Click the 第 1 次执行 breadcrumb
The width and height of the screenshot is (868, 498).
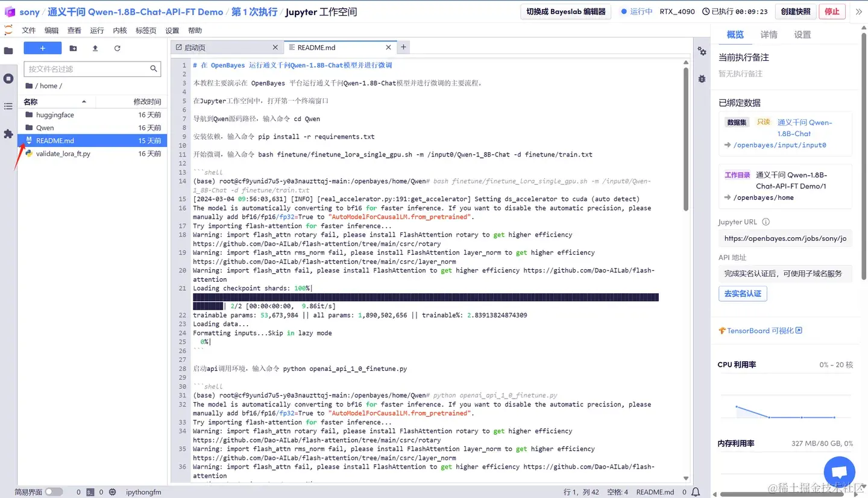click(x=254, y=11)
